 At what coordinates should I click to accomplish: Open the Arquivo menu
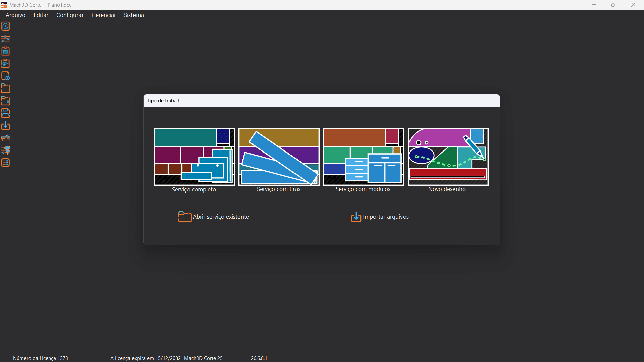(x=15, y=15)
